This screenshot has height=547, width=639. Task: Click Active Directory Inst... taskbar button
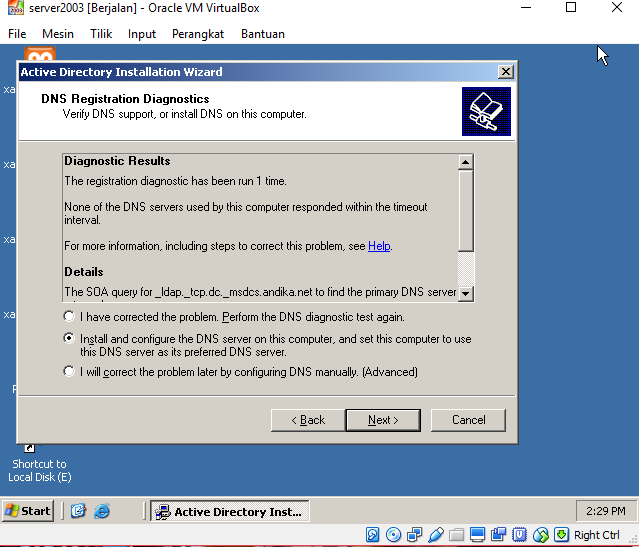[x=230, y=511]
